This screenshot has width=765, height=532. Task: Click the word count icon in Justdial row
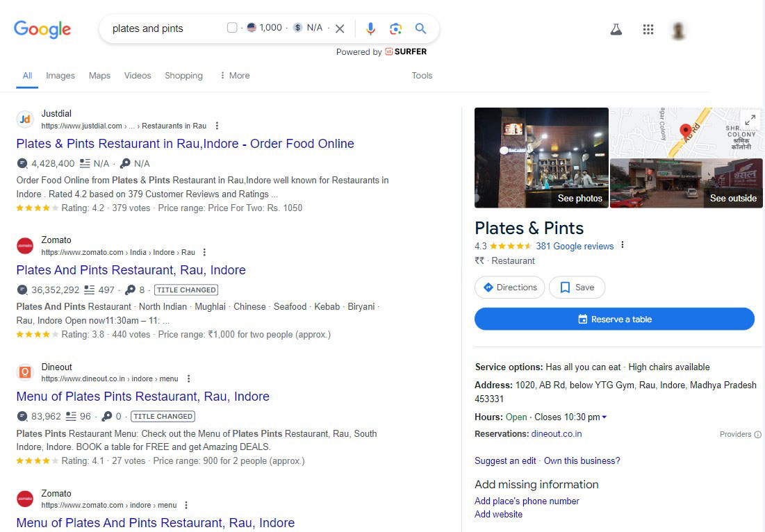(x=85, y=163)
